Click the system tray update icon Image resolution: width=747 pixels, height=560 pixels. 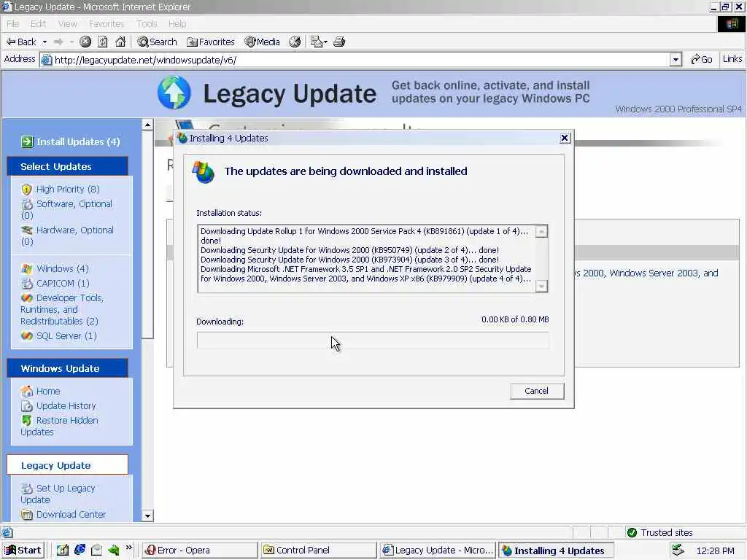click(x=678, y=551)
